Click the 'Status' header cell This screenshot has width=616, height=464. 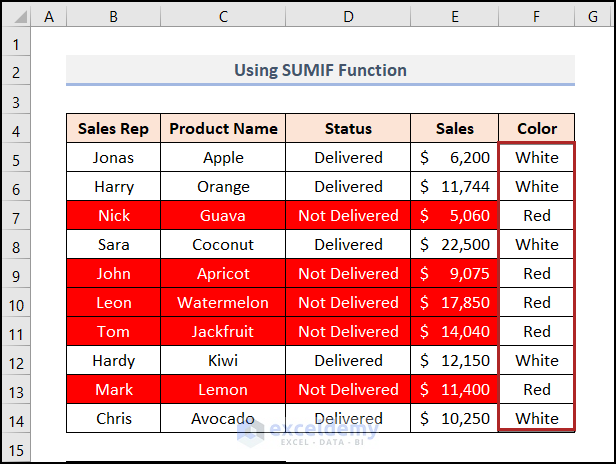pos(348,128)
